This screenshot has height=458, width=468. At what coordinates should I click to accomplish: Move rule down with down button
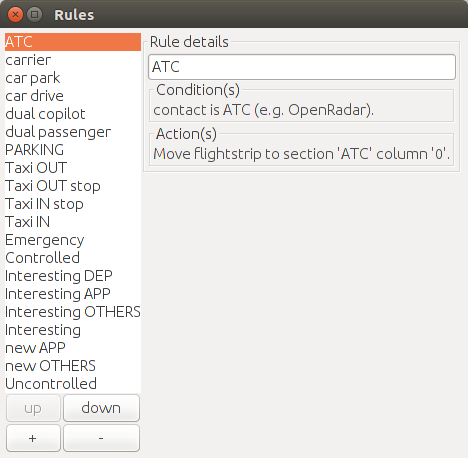coord(101,408)
